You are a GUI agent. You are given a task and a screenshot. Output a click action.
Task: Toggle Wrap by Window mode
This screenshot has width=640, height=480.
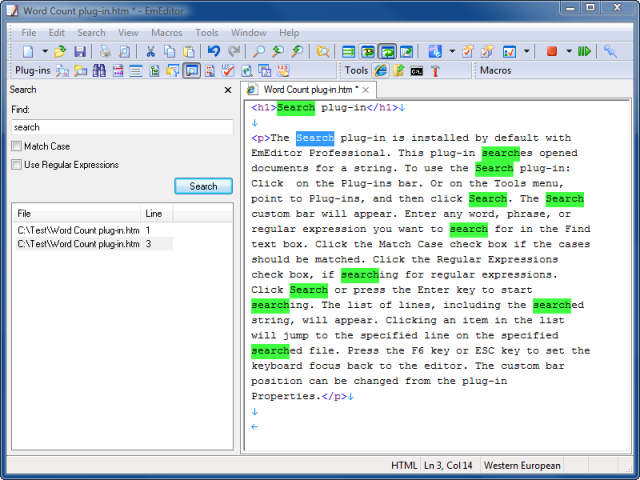pyautogui.click(x=387, y=51)
